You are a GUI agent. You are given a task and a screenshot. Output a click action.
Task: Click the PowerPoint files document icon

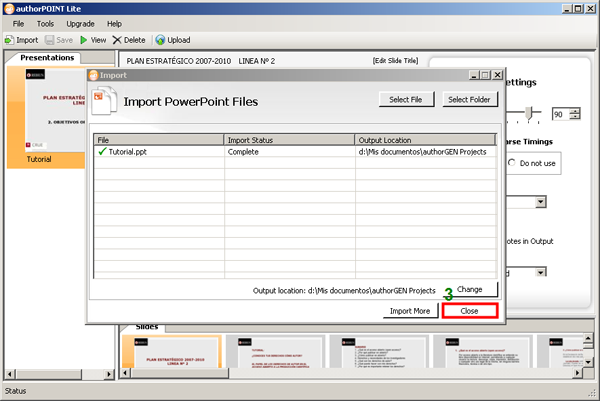[x=104, y=100]
